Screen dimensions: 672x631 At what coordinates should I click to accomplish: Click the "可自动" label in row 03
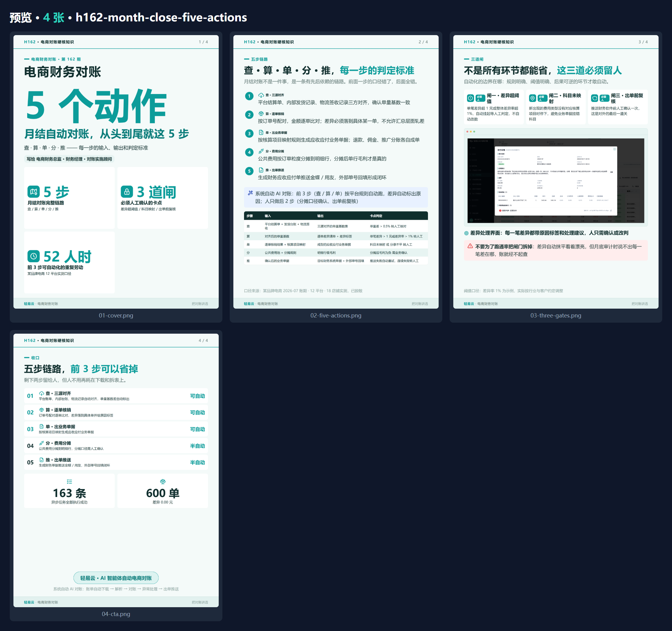197,429
